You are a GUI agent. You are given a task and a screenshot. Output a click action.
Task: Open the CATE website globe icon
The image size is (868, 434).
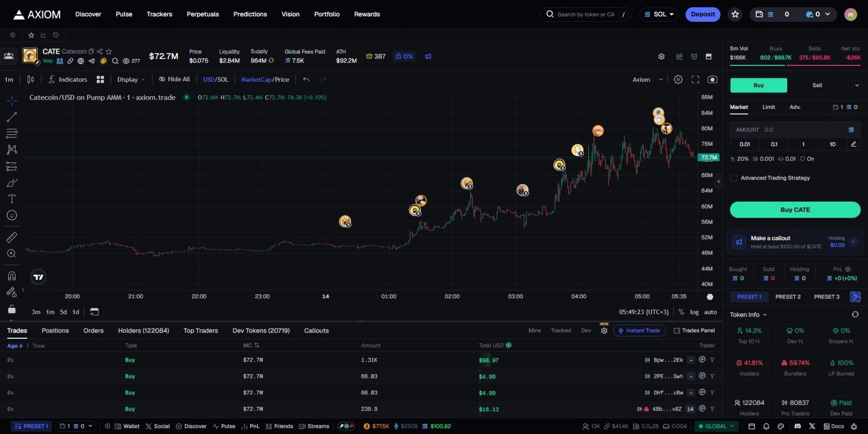click(81, 61)
